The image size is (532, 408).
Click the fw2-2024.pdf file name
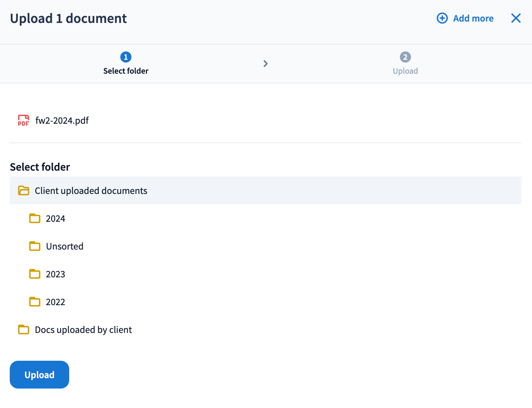62,121
